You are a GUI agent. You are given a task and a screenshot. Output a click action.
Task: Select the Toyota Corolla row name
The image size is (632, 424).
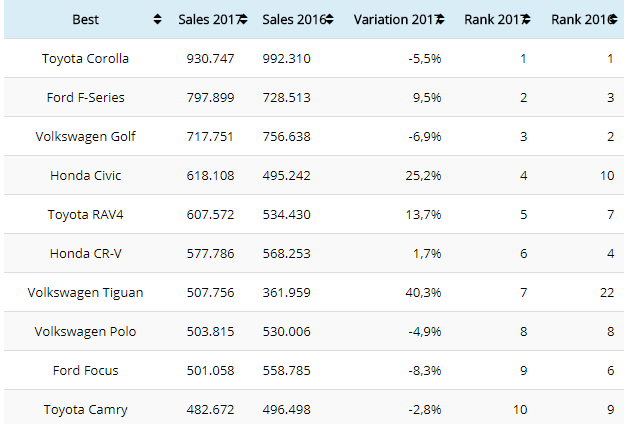coord(85,58)
